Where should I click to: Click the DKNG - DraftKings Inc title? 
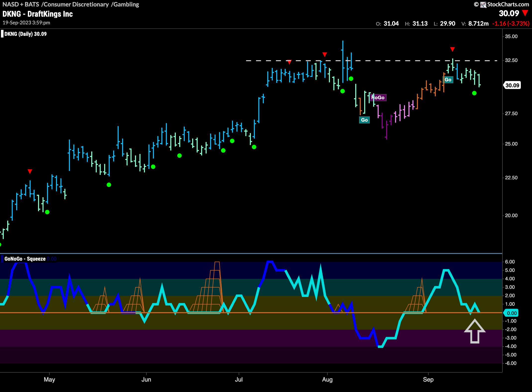point(38,14)
